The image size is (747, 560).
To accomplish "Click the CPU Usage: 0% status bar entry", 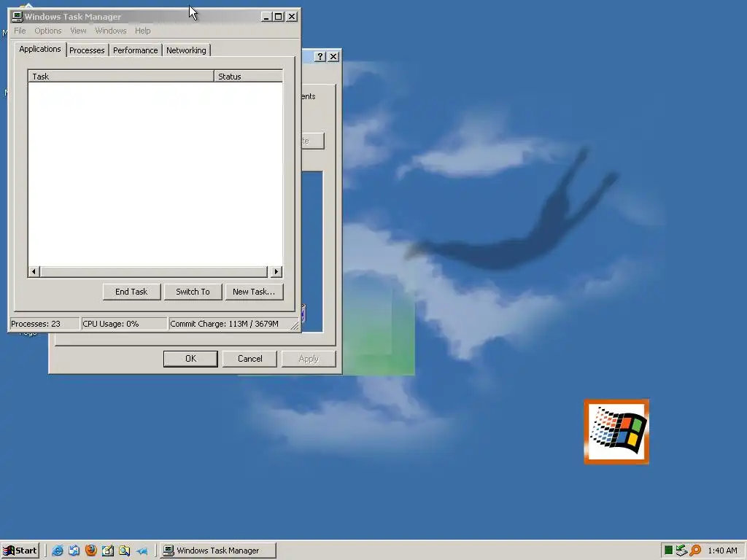I will coord(124,324).
